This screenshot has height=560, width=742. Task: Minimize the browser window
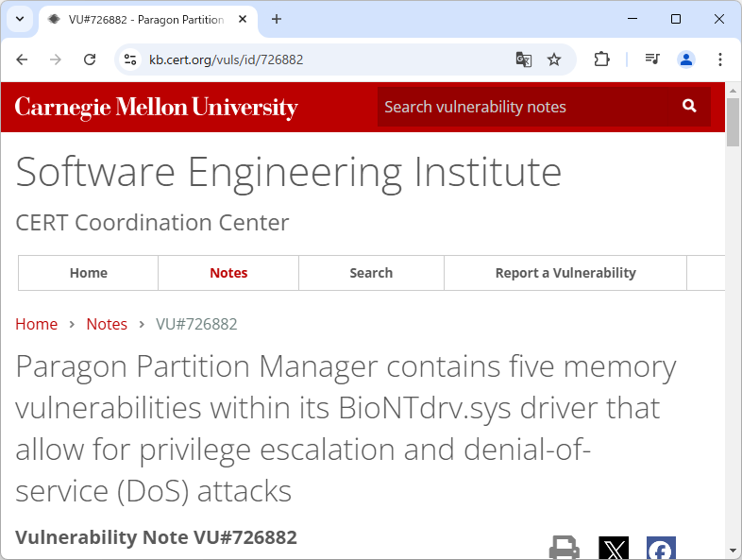632,19
